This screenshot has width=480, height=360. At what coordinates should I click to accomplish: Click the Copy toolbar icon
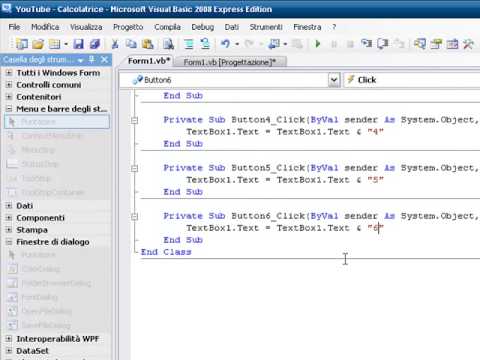click(x=131, y=44)
